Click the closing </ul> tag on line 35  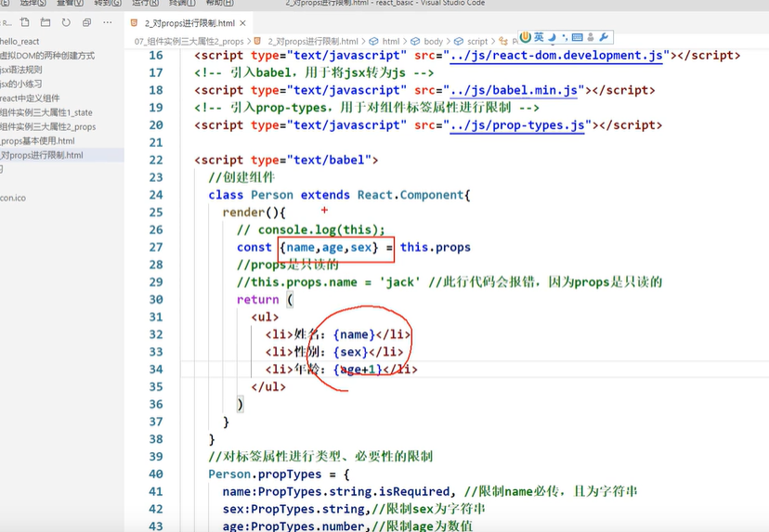(x=268, y=387)
